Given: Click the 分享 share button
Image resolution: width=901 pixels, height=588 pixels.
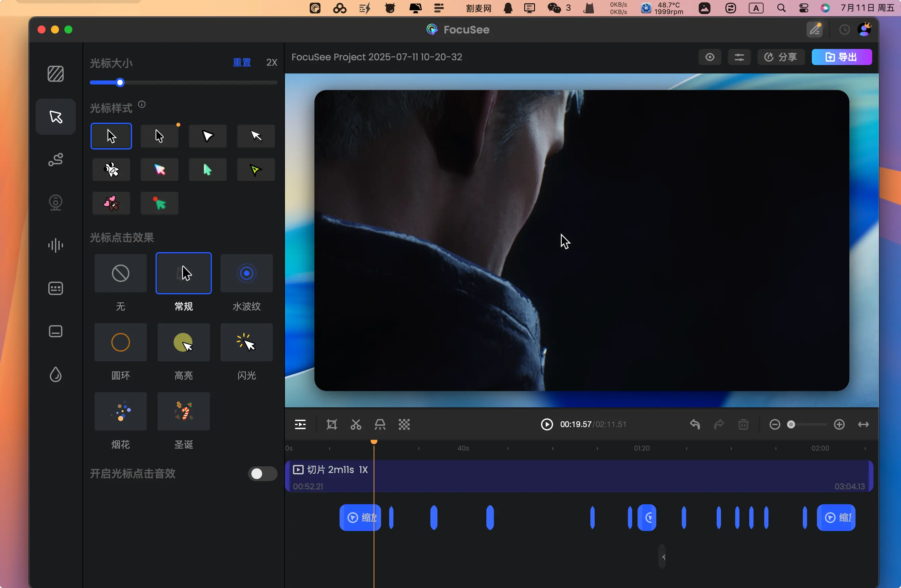Looking at the screenshot, I should click(x=781, y=57).
